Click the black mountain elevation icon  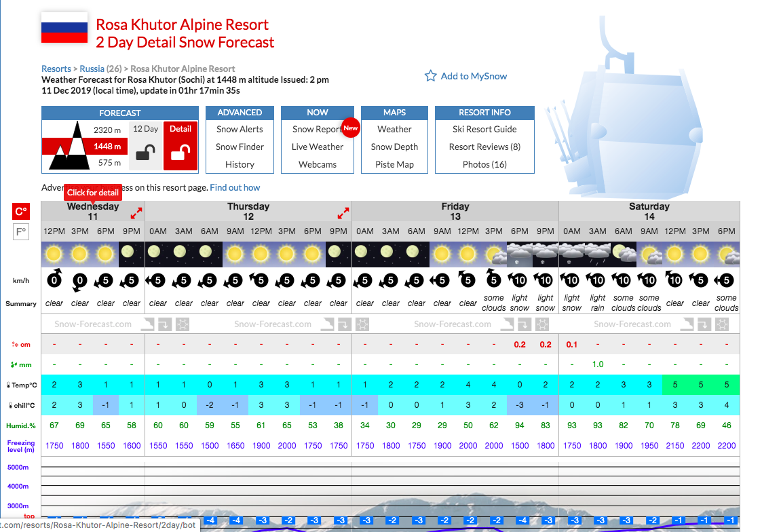pyautogui.click(x=70, y=146)
